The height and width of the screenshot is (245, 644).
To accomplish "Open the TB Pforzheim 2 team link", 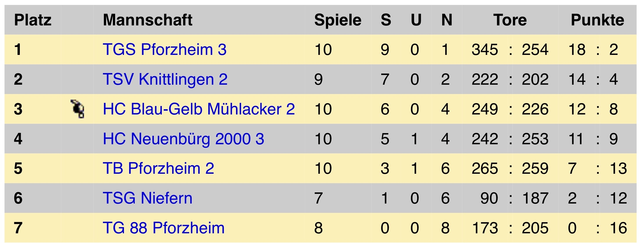I will click(158, 168).
